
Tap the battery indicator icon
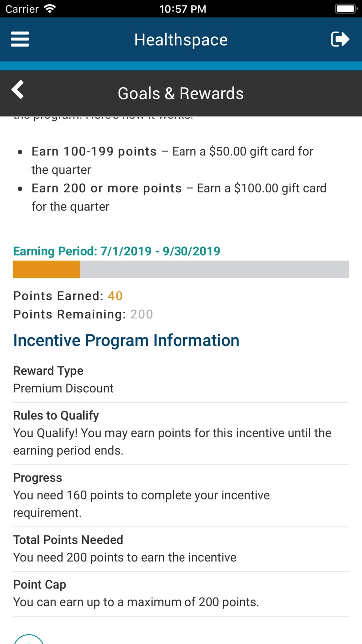coord(345,8)
